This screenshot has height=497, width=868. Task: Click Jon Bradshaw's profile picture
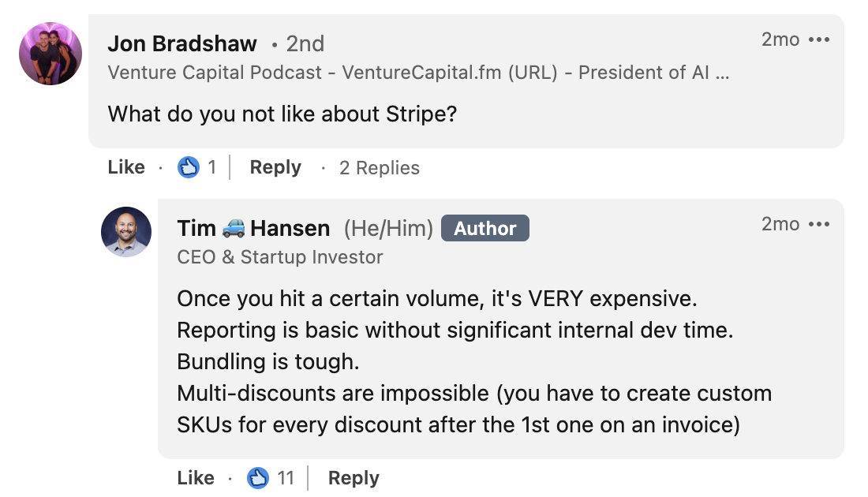51,54
